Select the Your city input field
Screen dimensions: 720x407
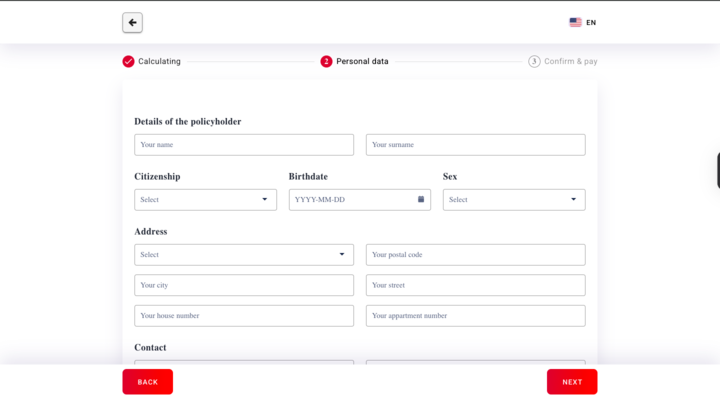[243, 285]
